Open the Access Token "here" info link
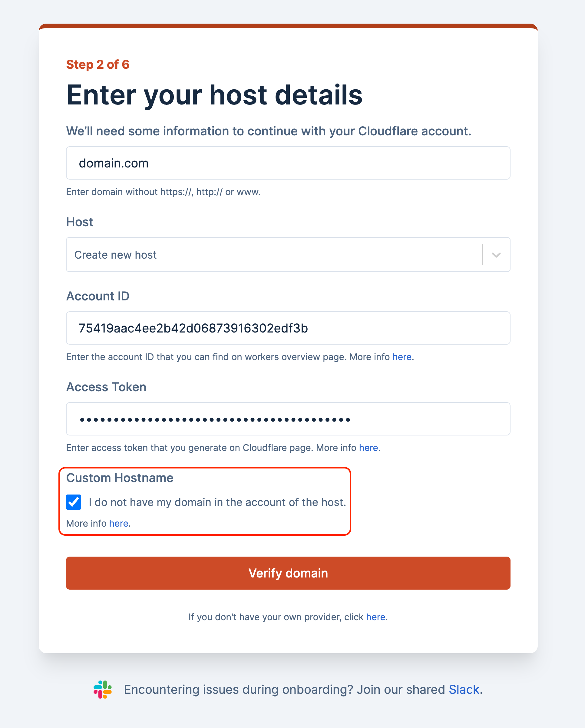The image size is (585, 728). [x=368, y=448]
